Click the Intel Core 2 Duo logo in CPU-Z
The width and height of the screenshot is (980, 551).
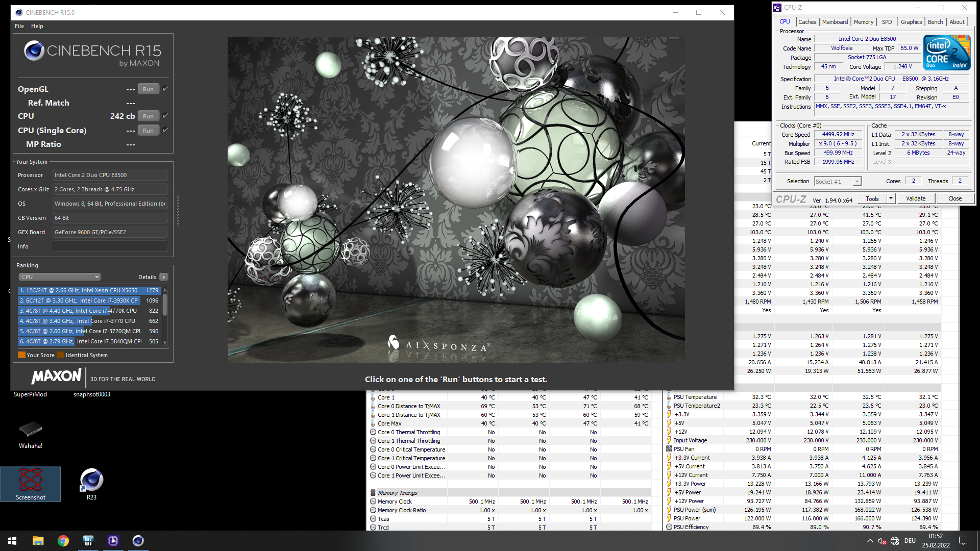[947, 53]
